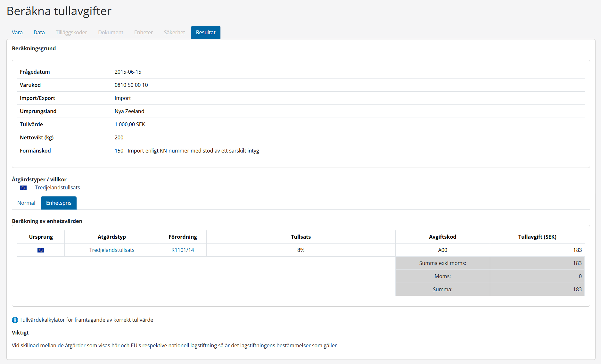Click the EU flag in the Ursprung column

coord(41,250)
